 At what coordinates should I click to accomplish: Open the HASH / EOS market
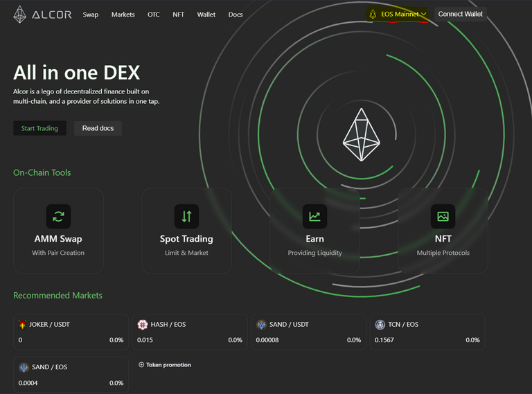190,332
